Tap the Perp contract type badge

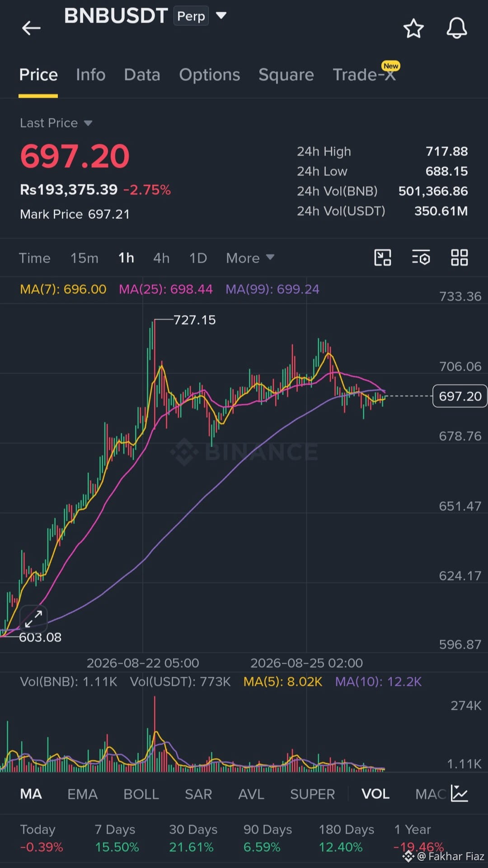click(191, 16)
